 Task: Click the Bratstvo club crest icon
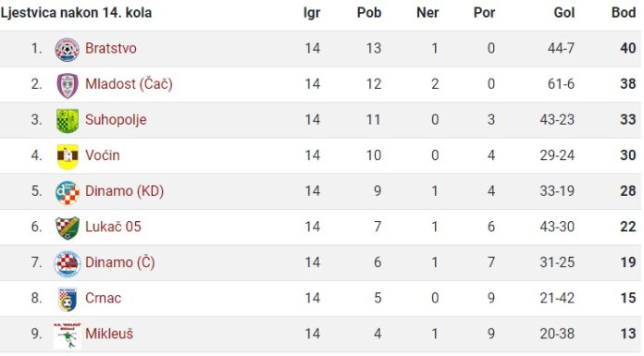[x=67, y=50]
